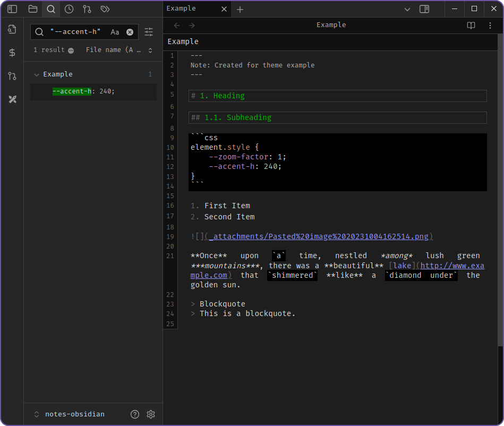
Task: Select the search magnifier tab icon
Action: click(51, 9)
